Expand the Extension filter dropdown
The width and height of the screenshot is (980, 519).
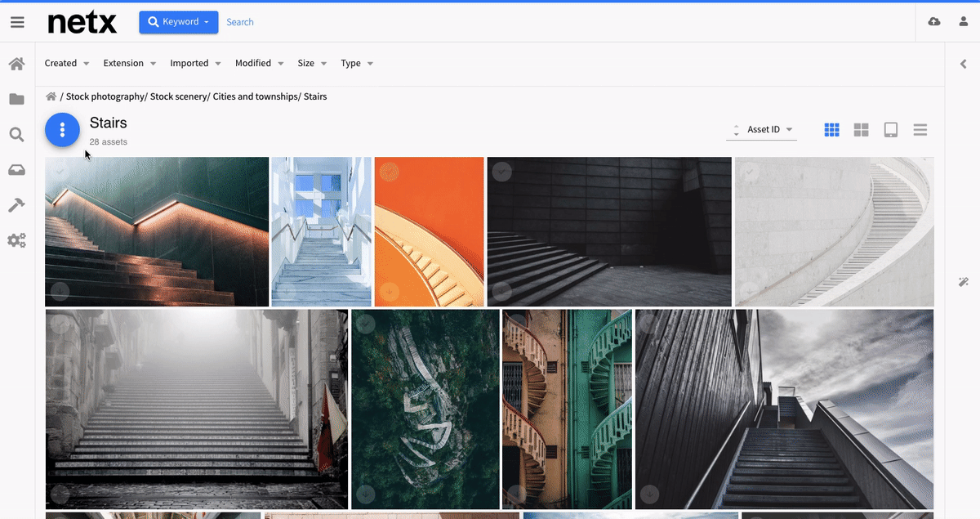129,64
